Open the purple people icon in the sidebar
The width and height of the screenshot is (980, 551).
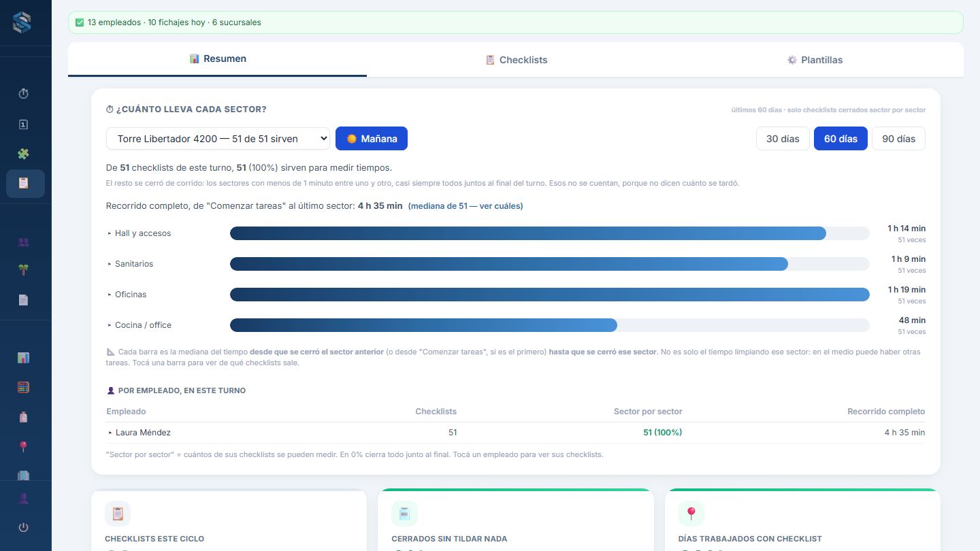tap(24, 241)
